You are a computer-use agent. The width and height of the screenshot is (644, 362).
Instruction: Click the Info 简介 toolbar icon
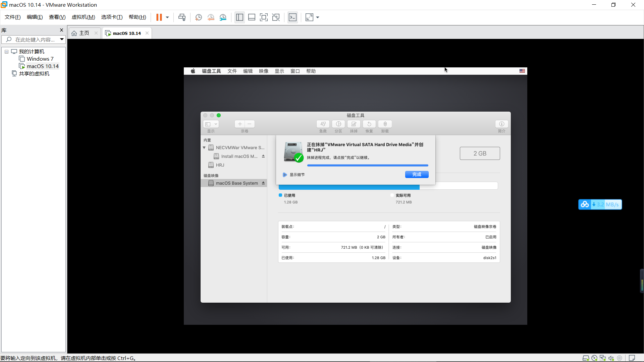tap(501, 124)
